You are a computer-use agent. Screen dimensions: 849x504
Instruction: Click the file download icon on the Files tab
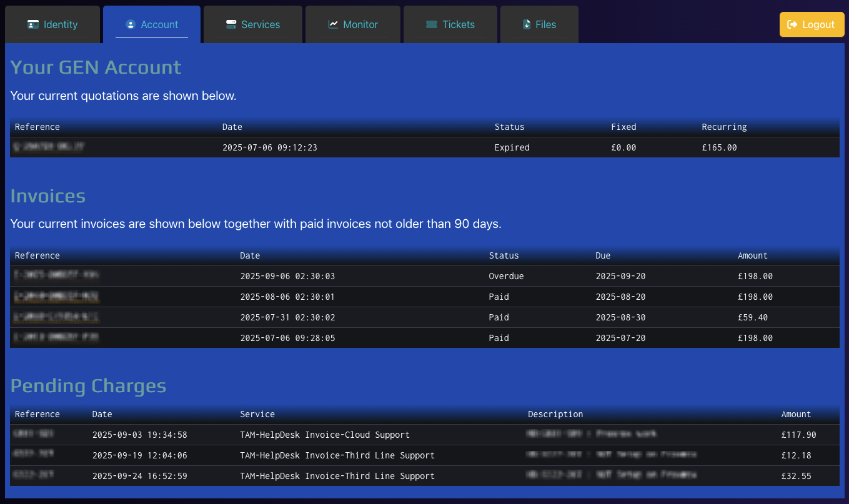coord(525,24)
